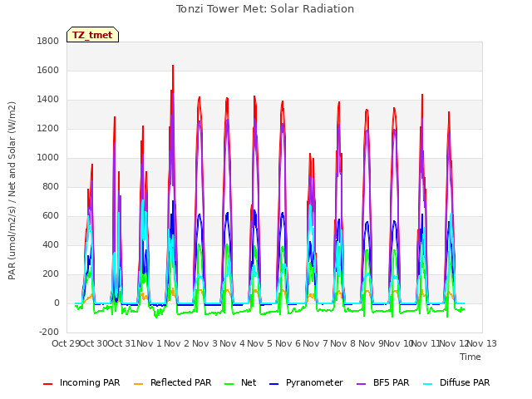Screen dimensions: 532x399
Task: Select the purple BF5 PAR legend swatch
Action: click(362, 384)
